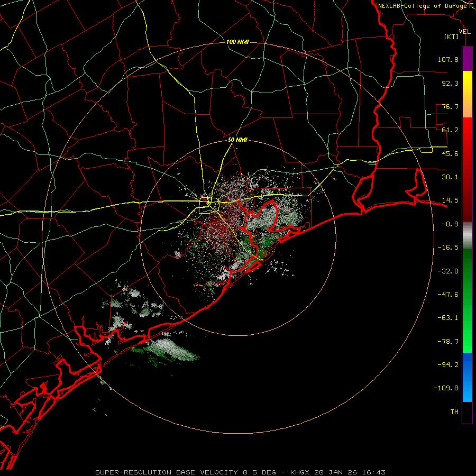Click the VEL legend title
Viewport: 476px width, 476px height.
point(464,31)
